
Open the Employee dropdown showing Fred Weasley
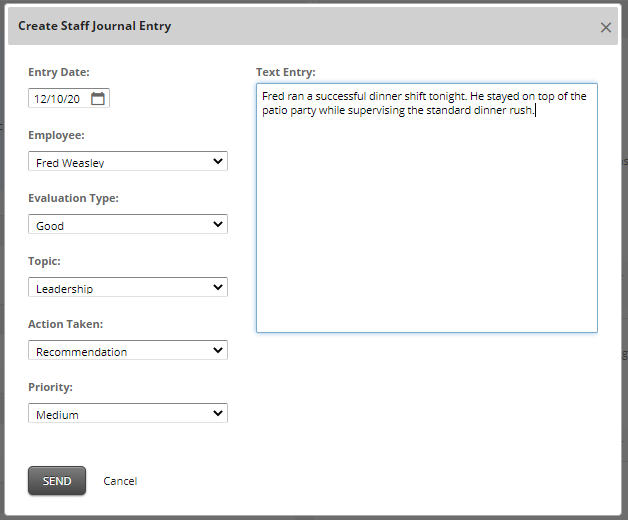[128, 162]
